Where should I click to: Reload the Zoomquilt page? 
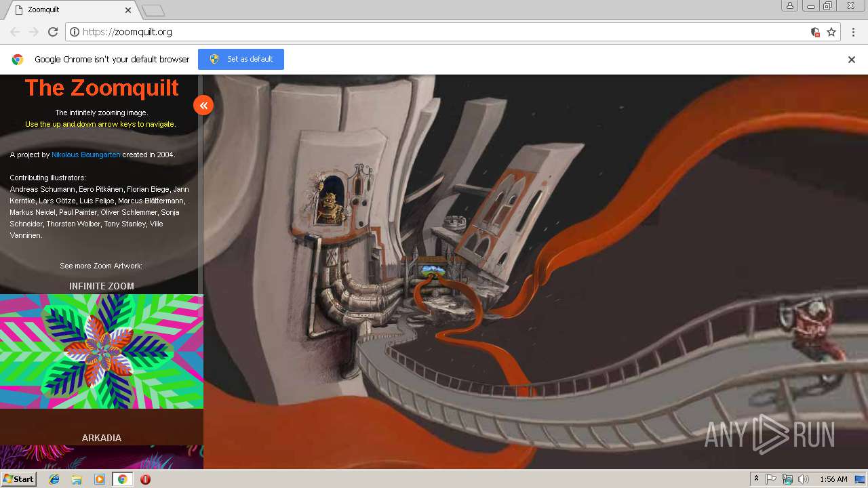coord(53,32)
